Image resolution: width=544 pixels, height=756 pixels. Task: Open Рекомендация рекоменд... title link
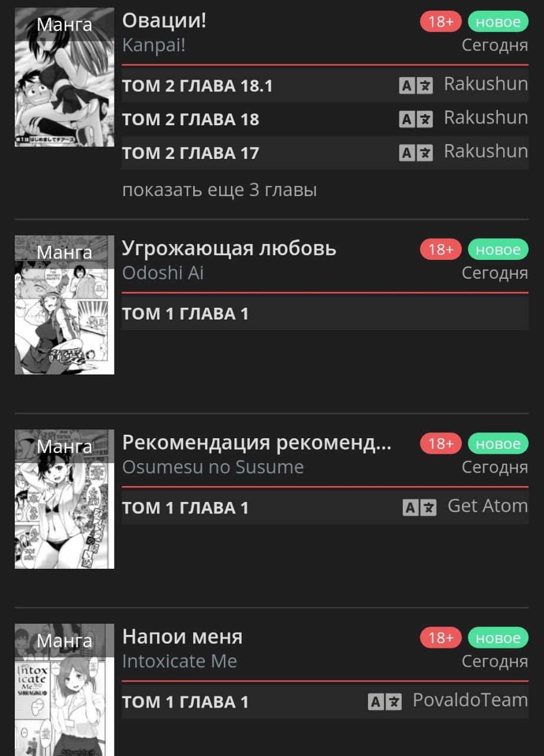pyautogui.click(x=257, y=442)
